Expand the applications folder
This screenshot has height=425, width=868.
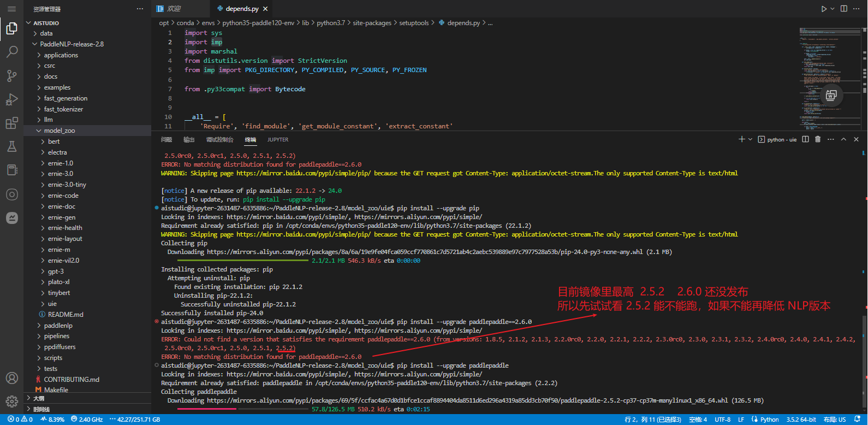[87, 55]
